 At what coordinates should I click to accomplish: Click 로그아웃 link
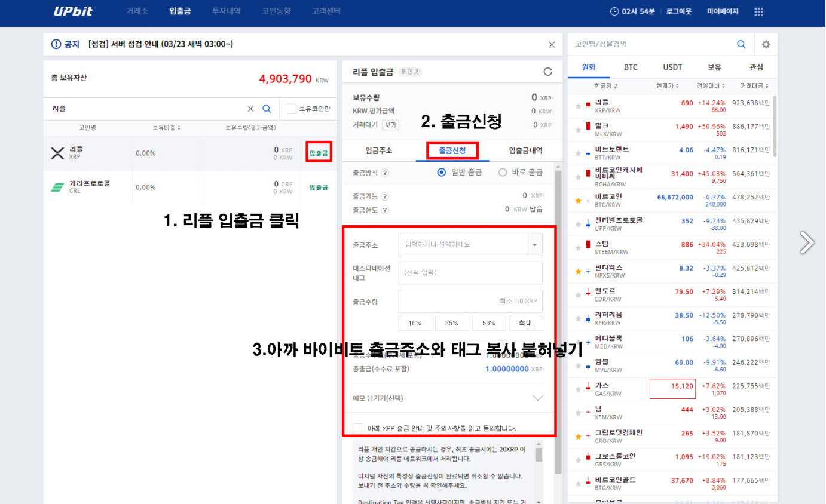click(679, 11)
